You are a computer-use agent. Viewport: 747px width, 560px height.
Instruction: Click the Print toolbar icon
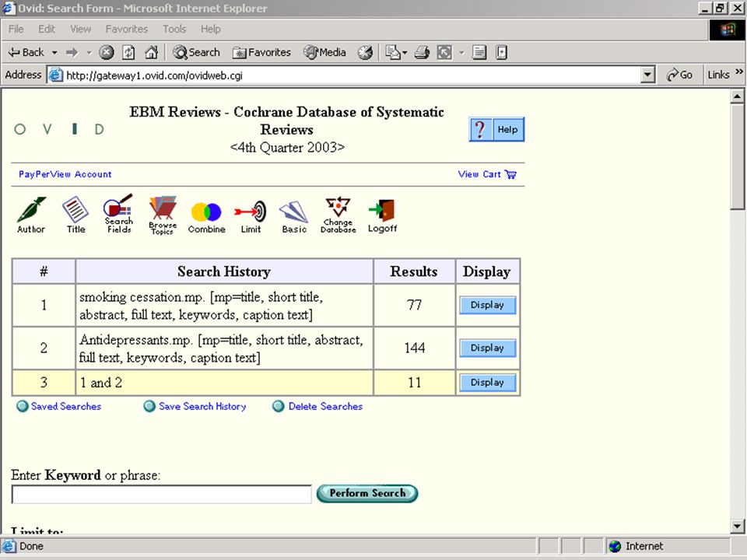point(422,52)
